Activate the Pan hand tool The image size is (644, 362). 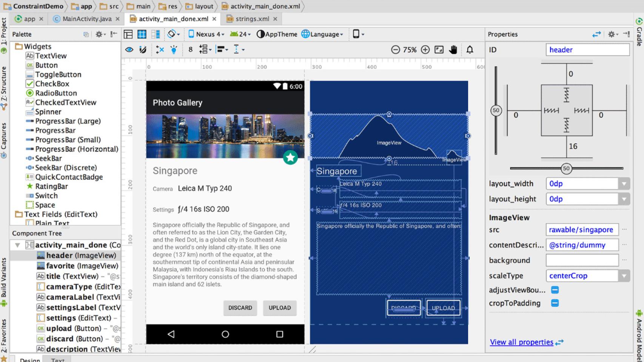[453, 49]
